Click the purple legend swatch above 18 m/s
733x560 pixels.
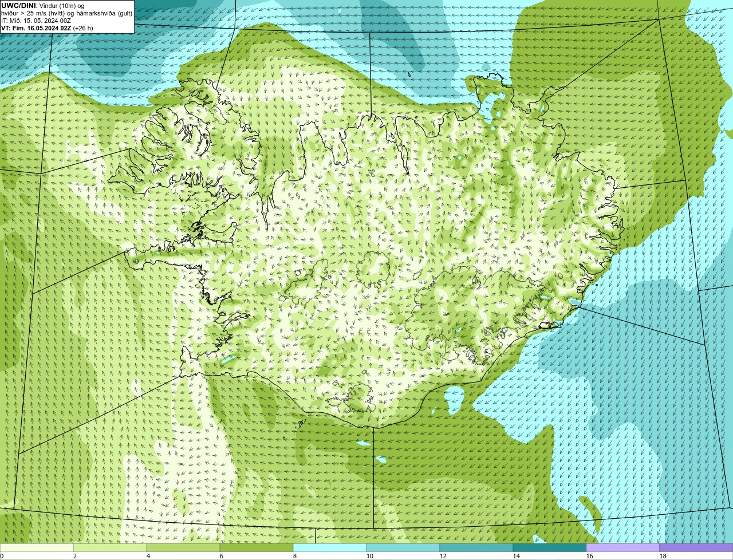click(696, 547)
